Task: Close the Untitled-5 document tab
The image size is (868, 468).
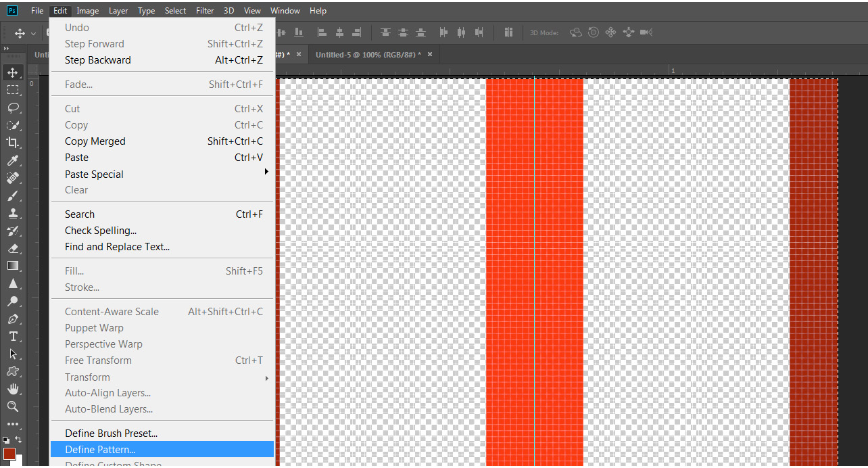Action: [x=430, y=54]
